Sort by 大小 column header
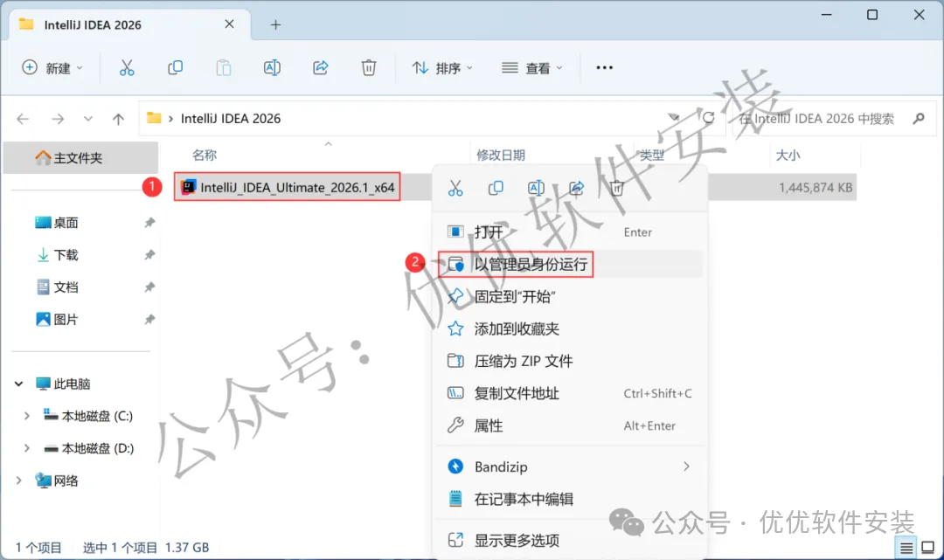The height and width of the screenshot is (560, 944). pos(788,156)
